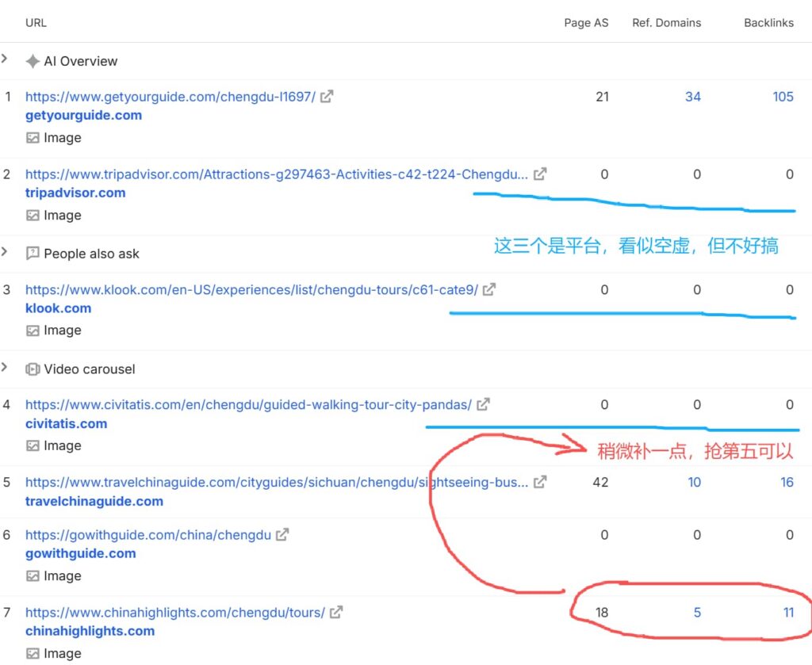
Task: Open external link icon for klook URL
Action: point(488,289)
